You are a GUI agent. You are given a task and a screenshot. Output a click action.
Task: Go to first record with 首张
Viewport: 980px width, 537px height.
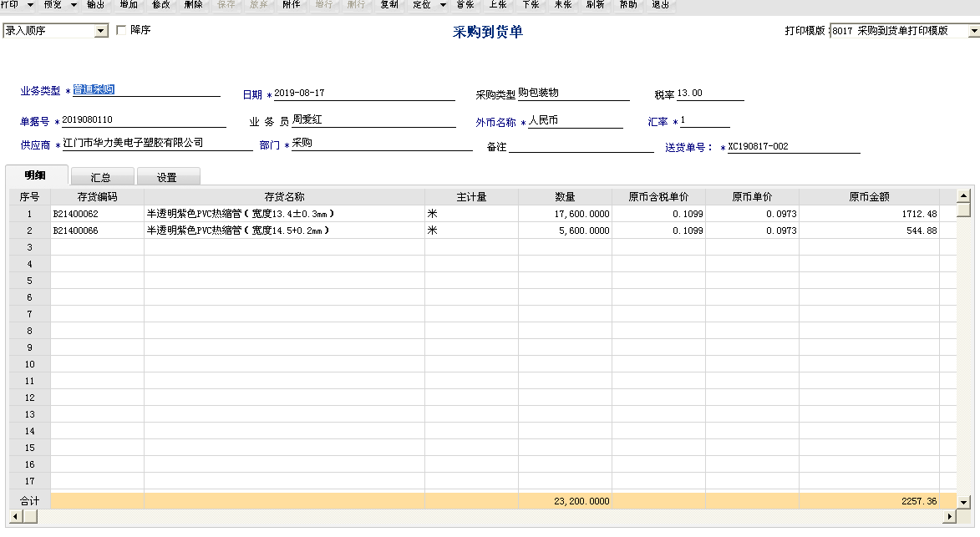(465, 4)
